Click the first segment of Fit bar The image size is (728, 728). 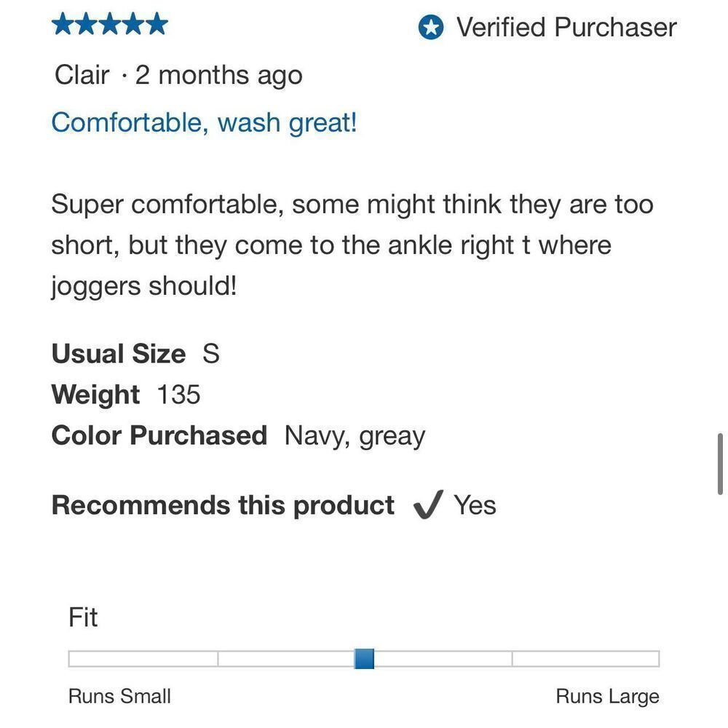coord(143,659)
